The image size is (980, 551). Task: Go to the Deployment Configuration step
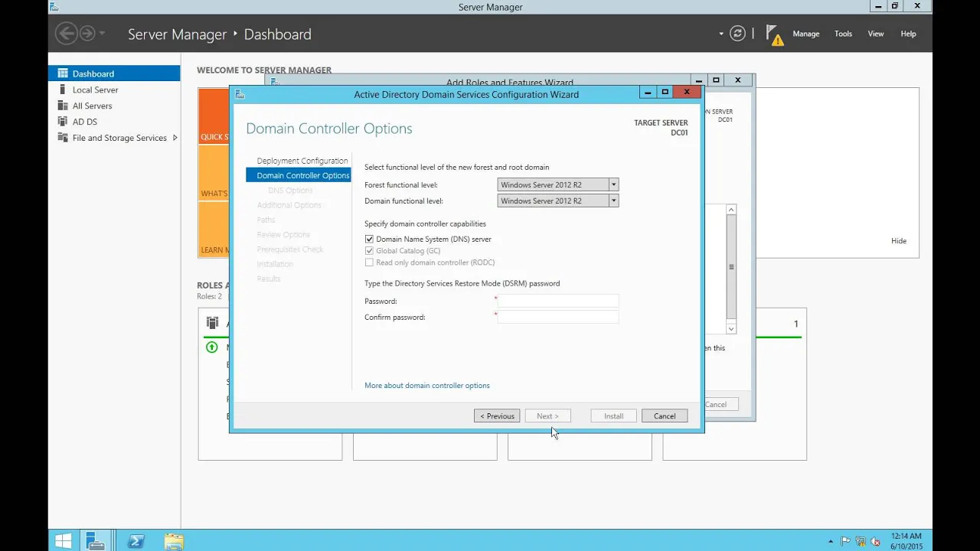pyautogui.click(x=302, y=161)
